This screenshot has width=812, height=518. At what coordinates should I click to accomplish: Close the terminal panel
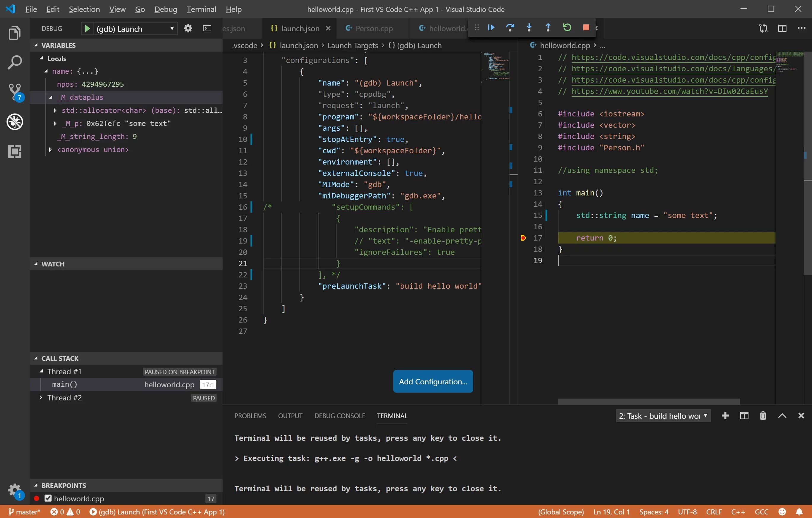tap(802, 416)
